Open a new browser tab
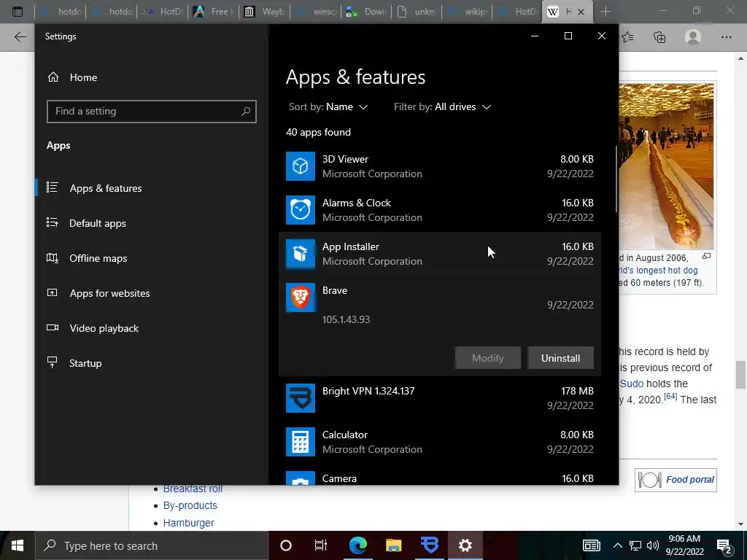Viewport: 747px width, 560px height. [x=605, y=12]
